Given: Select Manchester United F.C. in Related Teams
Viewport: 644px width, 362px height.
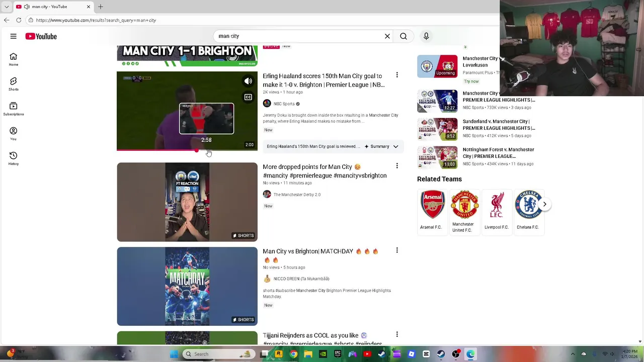Looking at the screenshot, I should click(464, 211).
